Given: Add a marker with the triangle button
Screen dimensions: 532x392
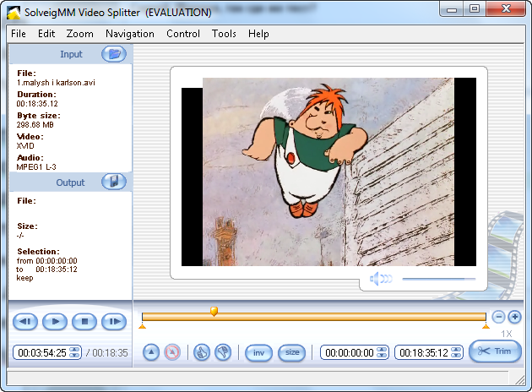Looking at the screenshot, I should coord(151,352).
